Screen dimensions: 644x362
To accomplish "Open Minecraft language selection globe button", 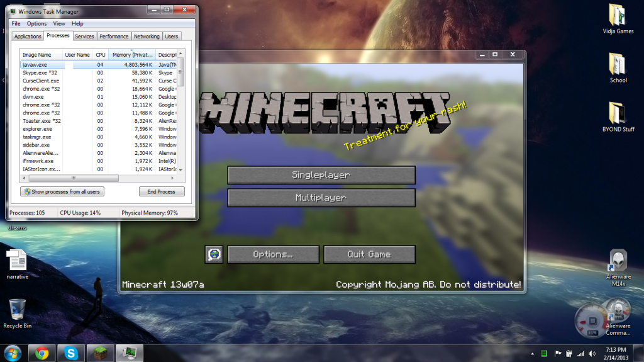I will [x=214, y=254].
